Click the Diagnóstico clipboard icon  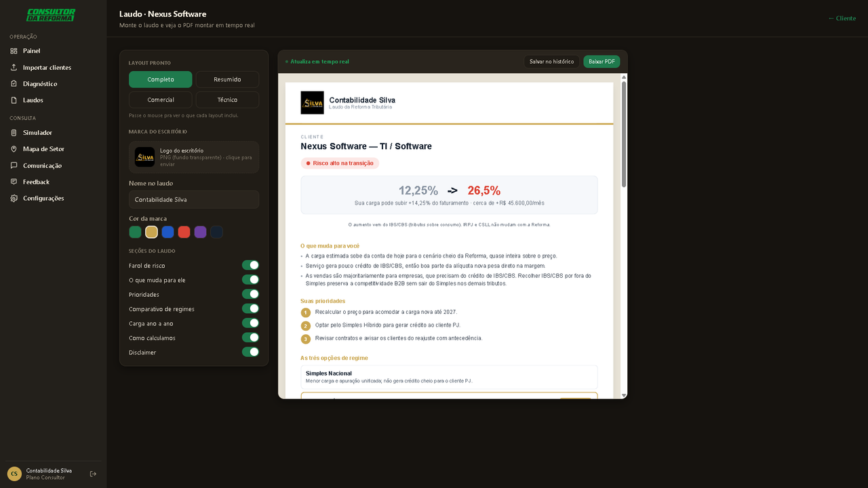click(x=14, y=83)
